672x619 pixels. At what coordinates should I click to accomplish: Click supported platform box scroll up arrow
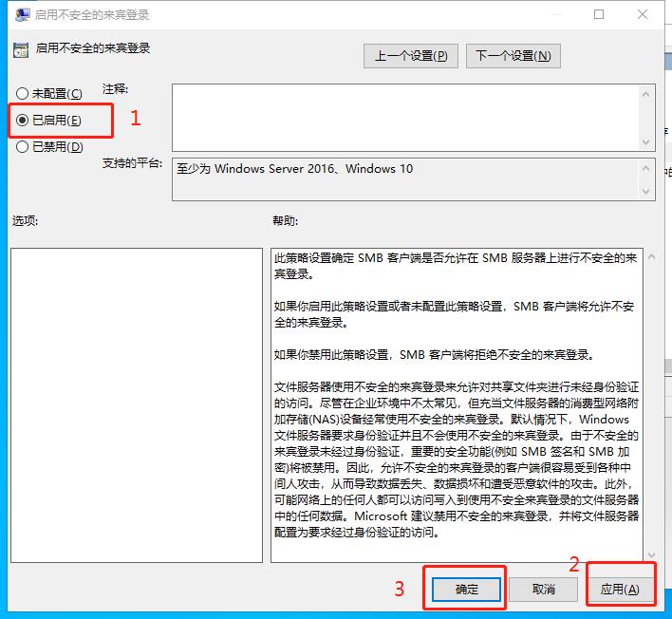click(646, 168)
